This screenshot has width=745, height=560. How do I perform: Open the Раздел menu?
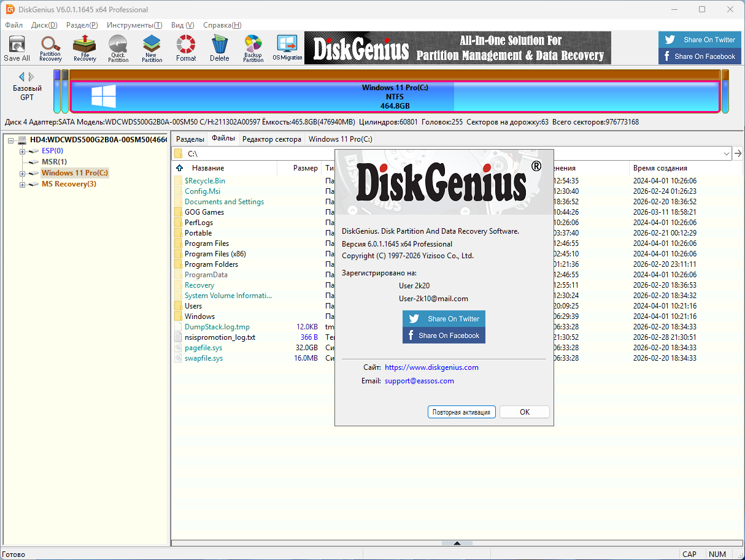click(x=82, y=25)
